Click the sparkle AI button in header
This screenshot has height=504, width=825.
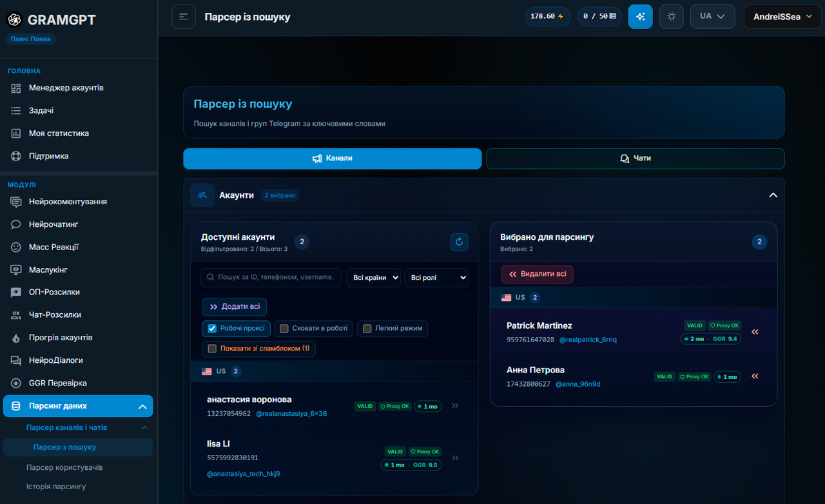tap(640, 17)
